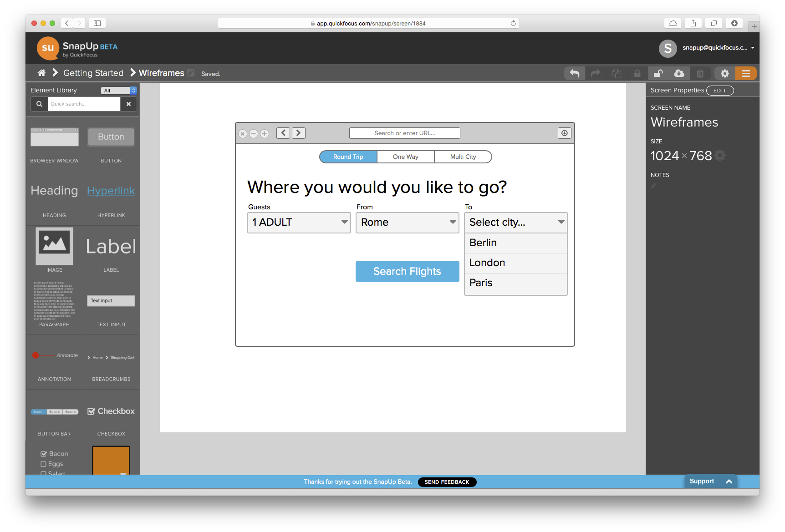Select the Heading element in library
785x532 pixels.
(x=55, y=199)
